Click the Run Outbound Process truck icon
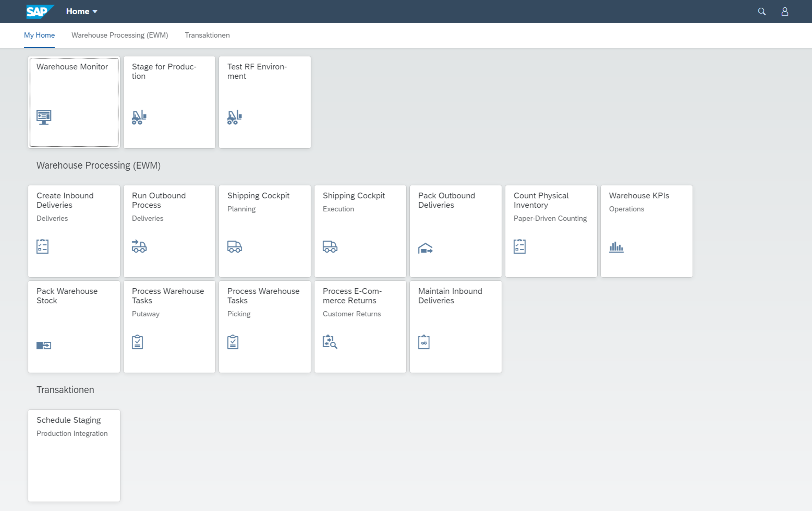This screenshot has width=812, height=511. coord(139,246)
